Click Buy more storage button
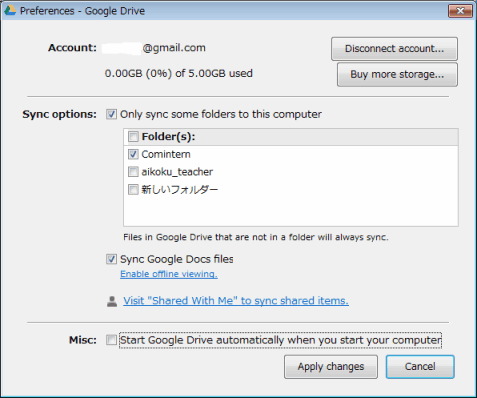This screenshot has width=477, height=398. (397, 74)
